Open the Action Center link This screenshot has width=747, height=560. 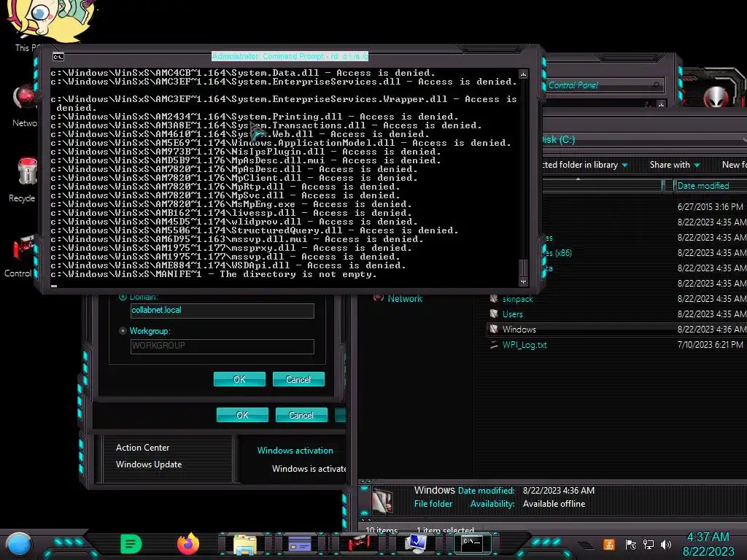[142, 448]
